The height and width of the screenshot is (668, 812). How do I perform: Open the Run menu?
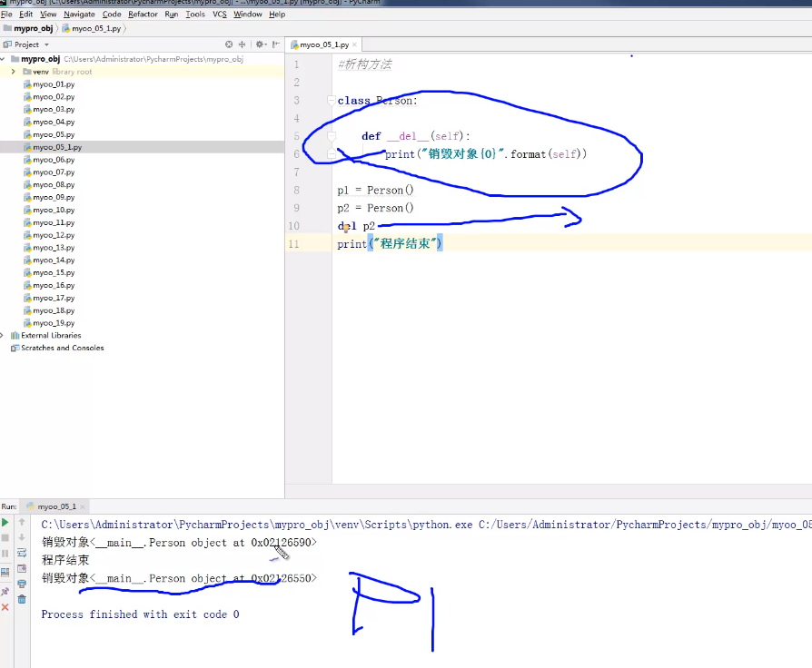pos(172,15)
